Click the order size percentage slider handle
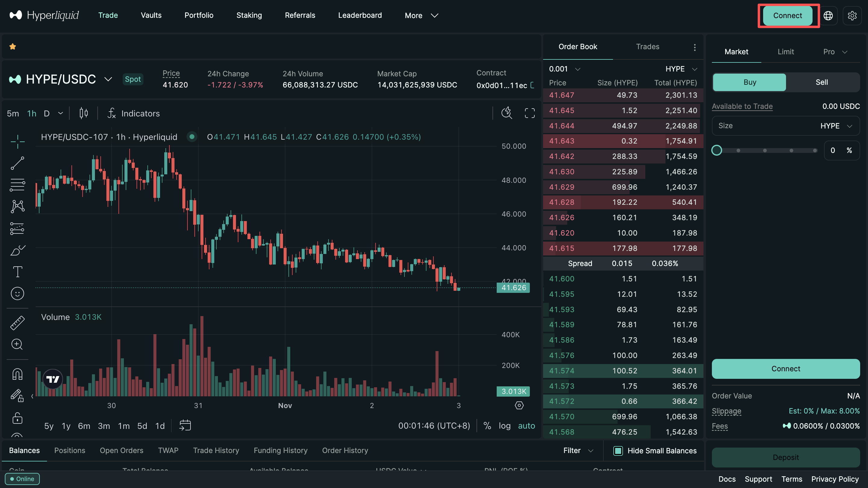868x488 pixels. coord(717,151)
